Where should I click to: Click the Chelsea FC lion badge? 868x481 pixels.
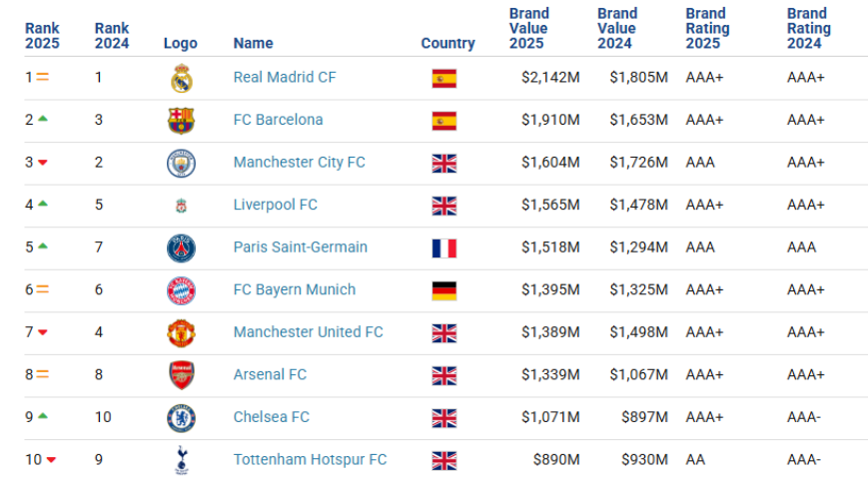181,417
